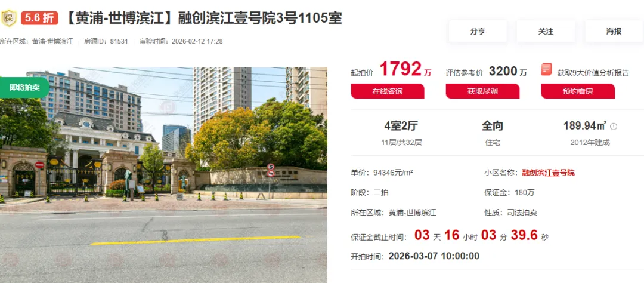Follow listing with 关注 button
Screen dimensions: 644x283
[546, 31]
